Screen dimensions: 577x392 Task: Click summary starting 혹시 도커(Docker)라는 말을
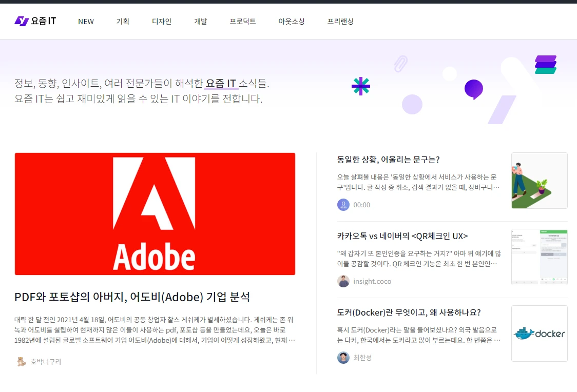[418, 335]
